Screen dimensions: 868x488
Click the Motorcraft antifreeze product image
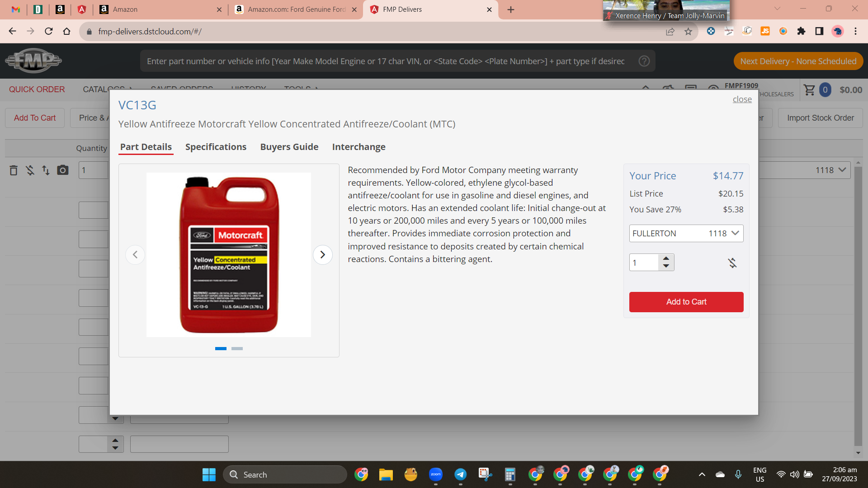(x=228, y=255)
